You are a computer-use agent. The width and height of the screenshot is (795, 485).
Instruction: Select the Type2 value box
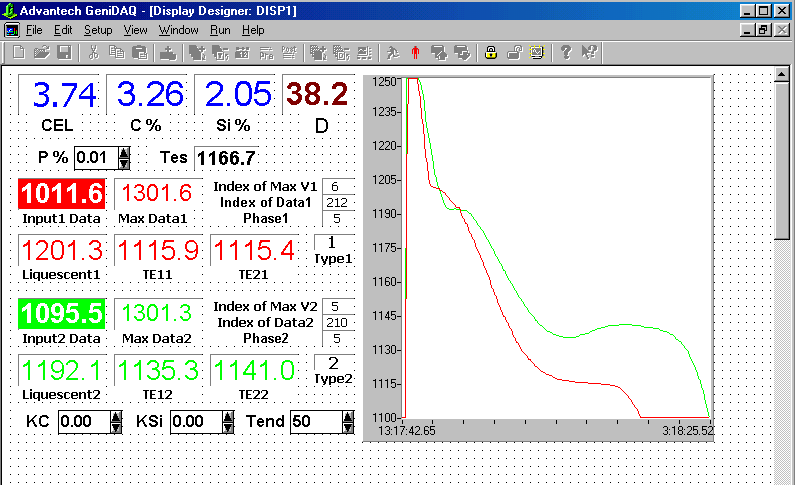point(333,363)
